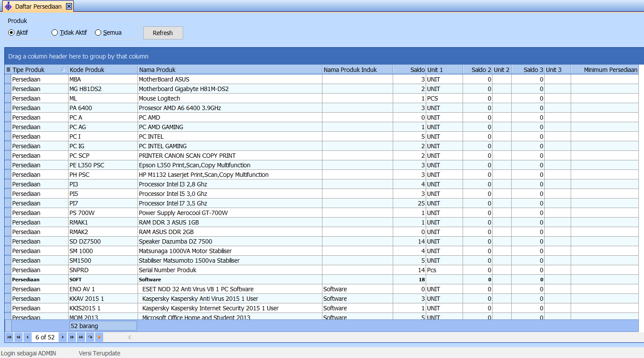
Task: Switch to the Daftar Persediaan tab
Action: point(38,7)
